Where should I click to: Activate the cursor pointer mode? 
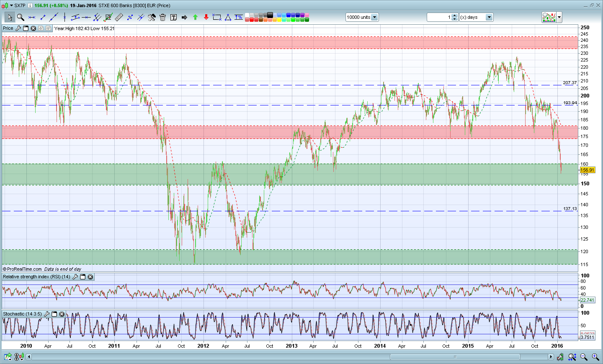[x=9, y=17]
